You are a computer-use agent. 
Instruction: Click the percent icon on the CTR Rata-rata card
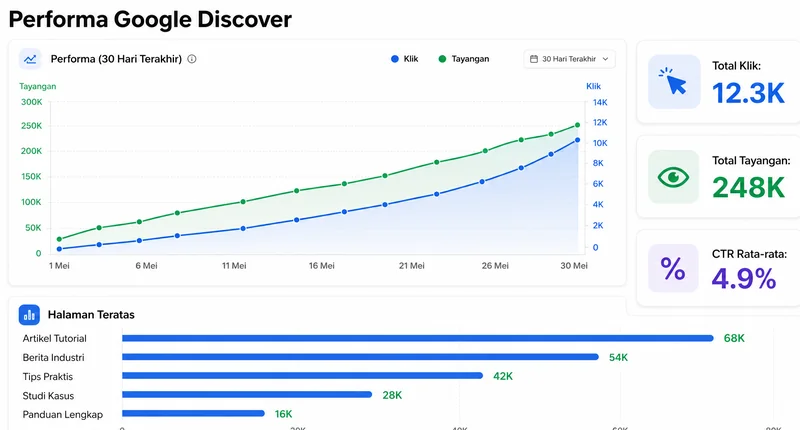click(x=673, y=268)
